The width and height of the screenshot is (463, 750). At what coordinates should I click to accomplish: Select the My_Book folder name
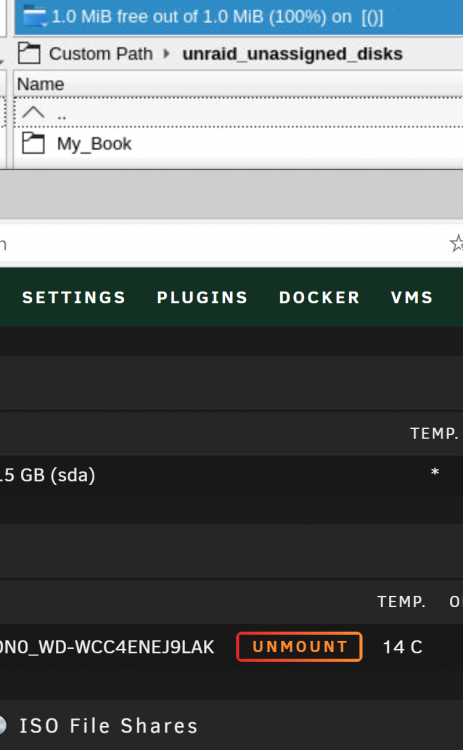[x=94, y=143]
